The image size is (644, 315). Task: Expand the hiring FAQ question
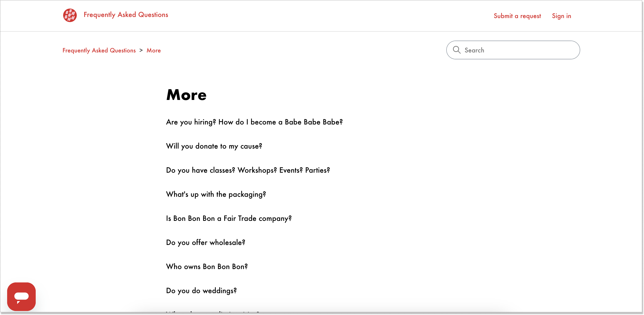[254, 122]
